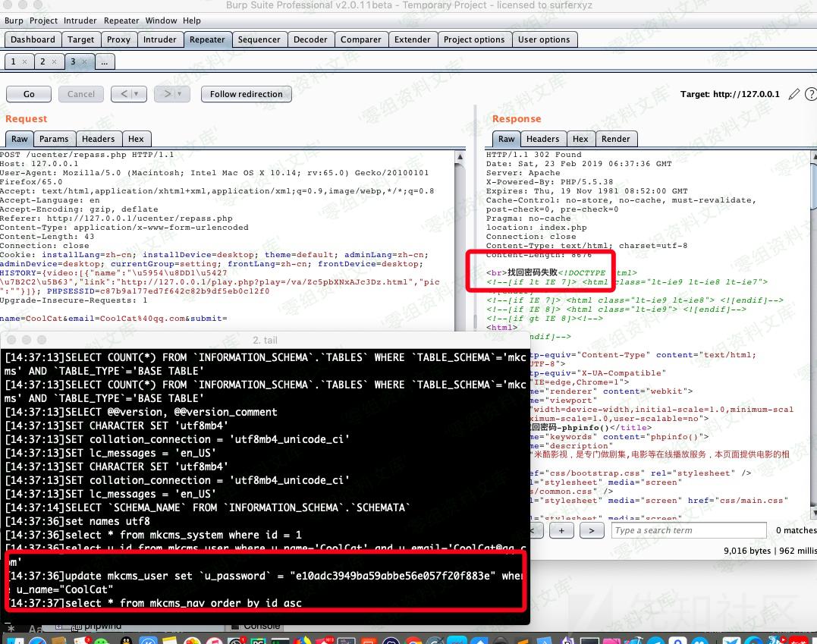
Task: Switch response view to Render tab
Action: (615, 139)
